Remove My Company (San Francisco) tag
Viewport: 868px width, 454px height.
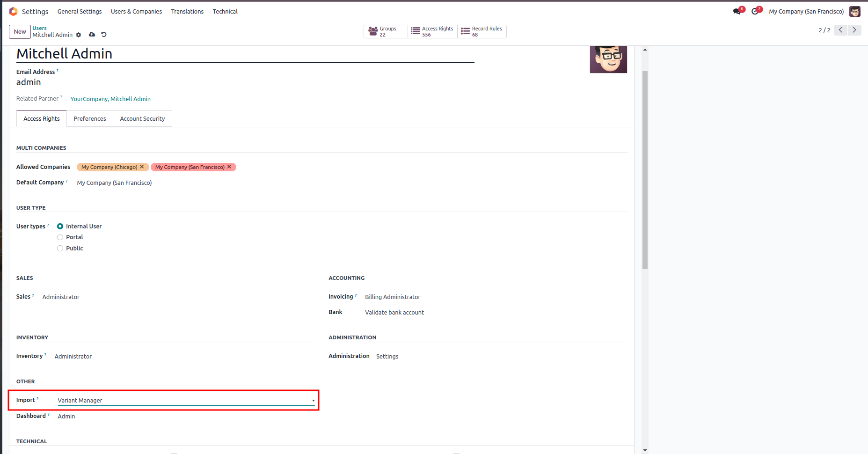coord(229,167)
